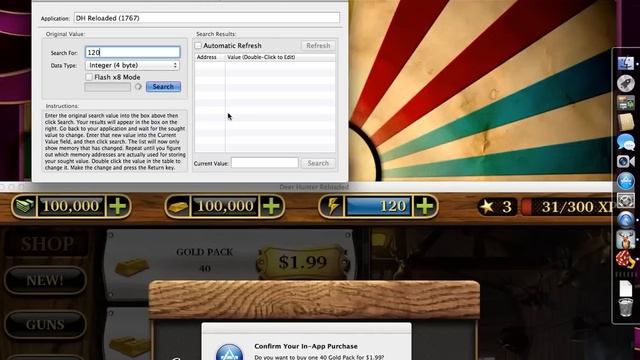Open FaceTime camera icon in the Dock
Image resolution: width=640 pixels, height=360 pixels.
(626, 162)
